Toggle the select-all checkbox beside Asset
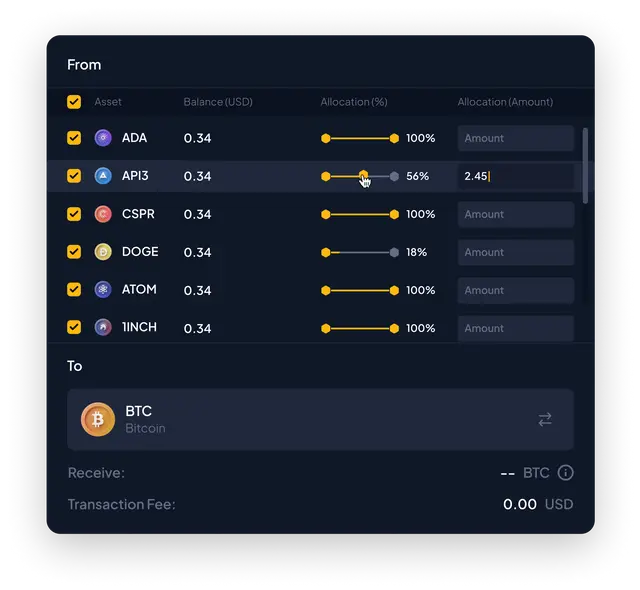Screen dimensions: 640x590 [74, 102]
